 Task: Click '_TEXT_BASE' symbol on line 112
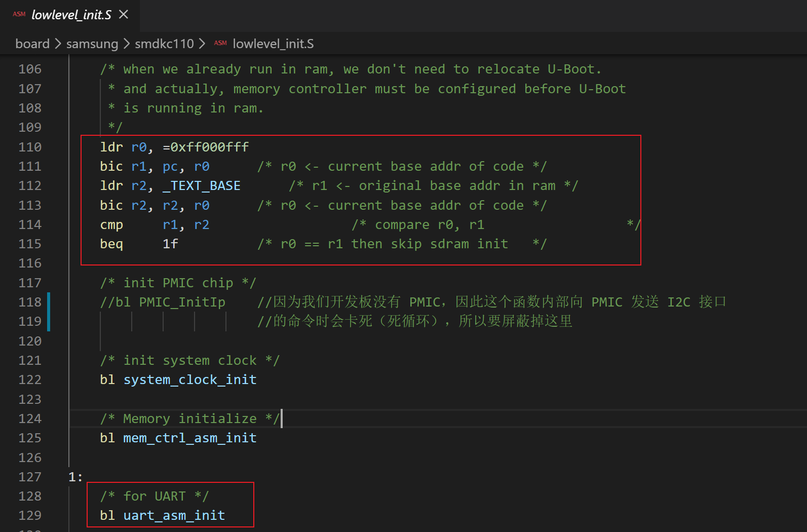pos(202,186)
